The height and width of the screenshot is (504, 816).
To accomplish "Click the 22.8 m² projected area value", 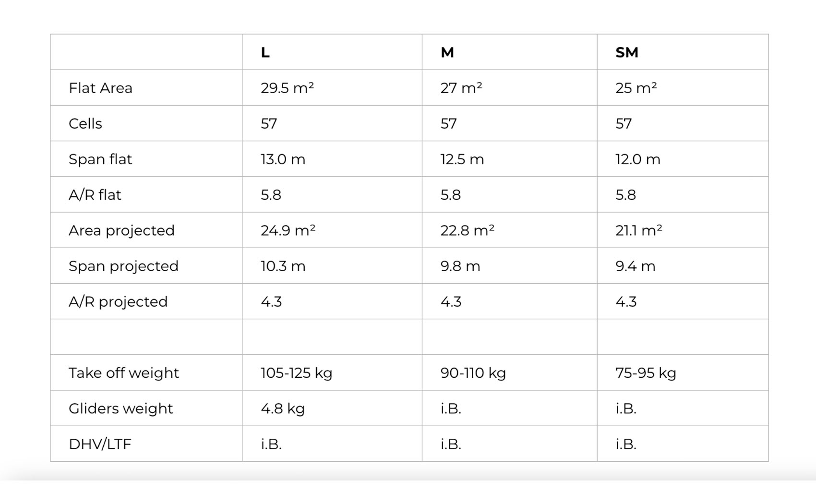I will pyautogui.click(x=467, y=230).
